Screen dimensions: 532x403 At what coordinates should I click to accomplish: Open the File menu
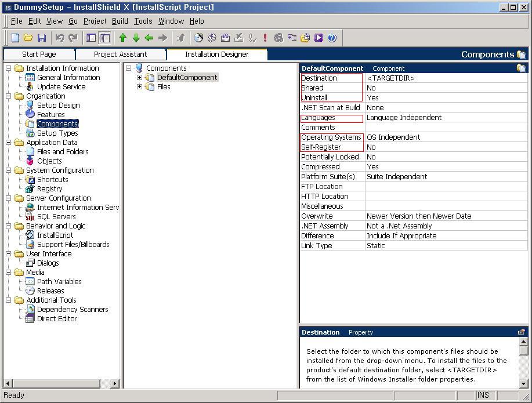click(x=16, y=21)
